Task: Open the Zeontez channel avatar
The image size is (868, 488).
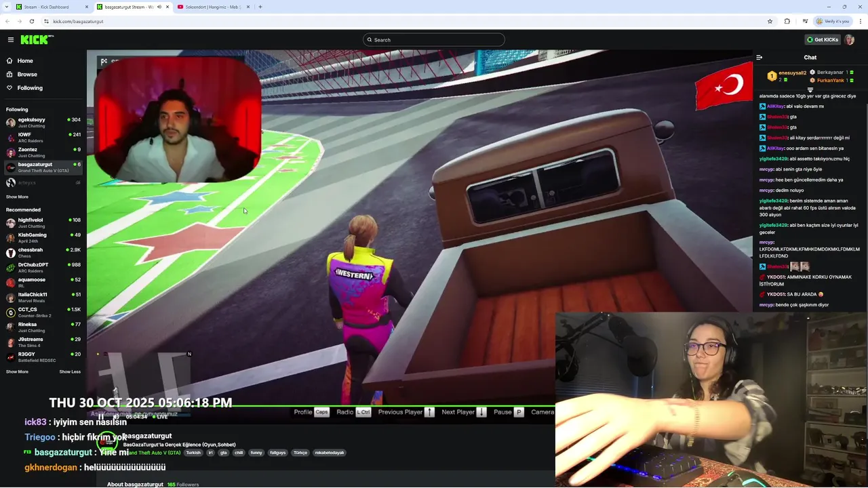Action: pos(10,152)
